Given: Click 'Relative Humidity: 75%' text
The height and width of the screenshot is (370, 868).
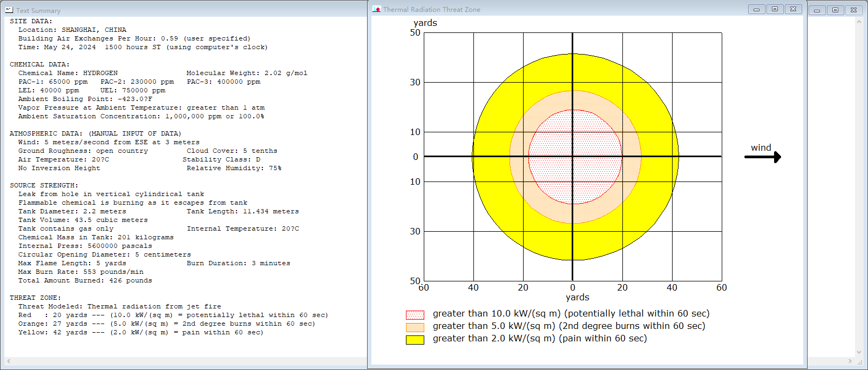Looking at the screenshot, I should [x=234, y=168].
